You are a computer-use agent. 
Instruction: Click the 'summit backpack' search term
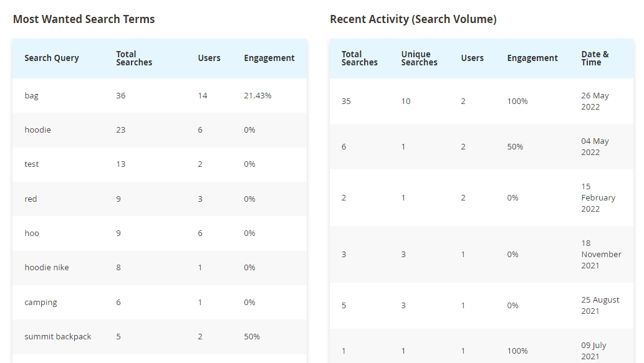[x=57, y=336]
